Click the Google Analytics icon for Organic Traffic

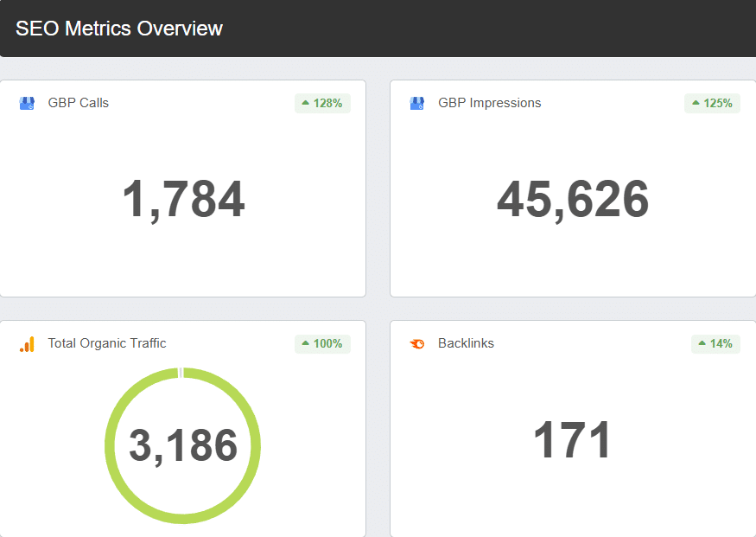pos(27,344)
